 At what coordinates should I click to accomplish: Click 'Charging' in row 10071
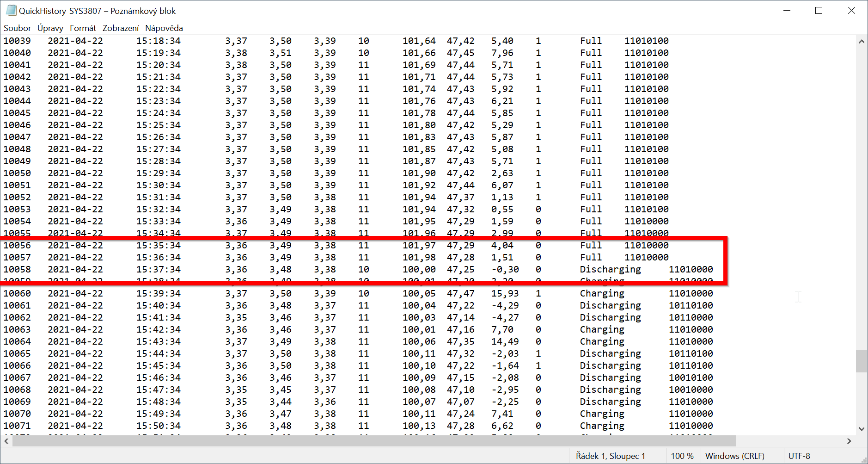pyautogui.click(x=602, y=426)
